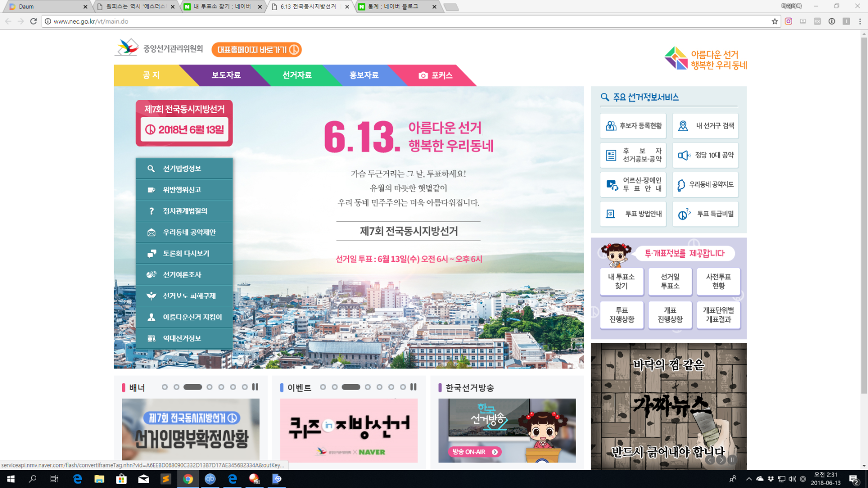Click 내 투표소 찾기 button
Screen dimensions: 868x488
pos(621,281)
